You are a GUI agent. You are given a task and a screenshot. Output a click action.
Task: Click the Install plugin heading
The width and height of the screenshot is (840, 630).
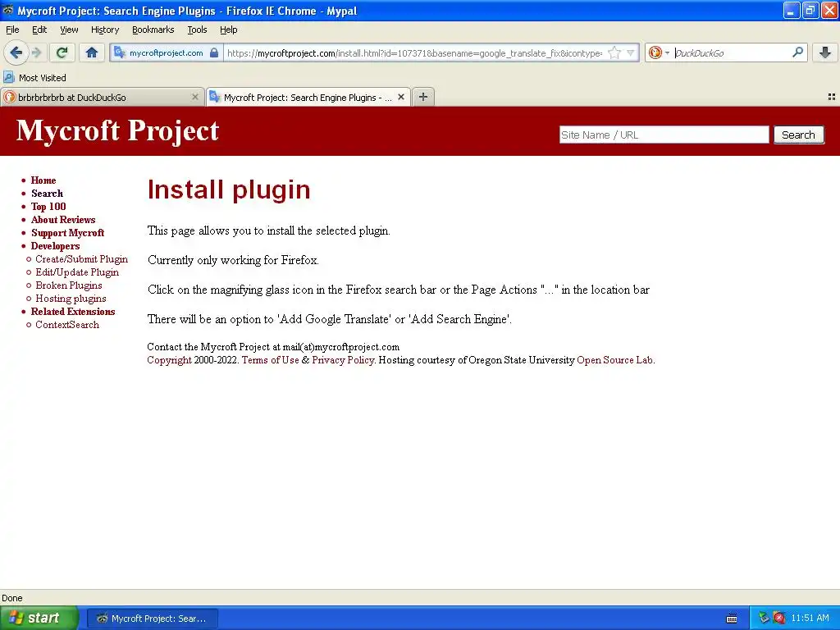[x=229, y=189]
